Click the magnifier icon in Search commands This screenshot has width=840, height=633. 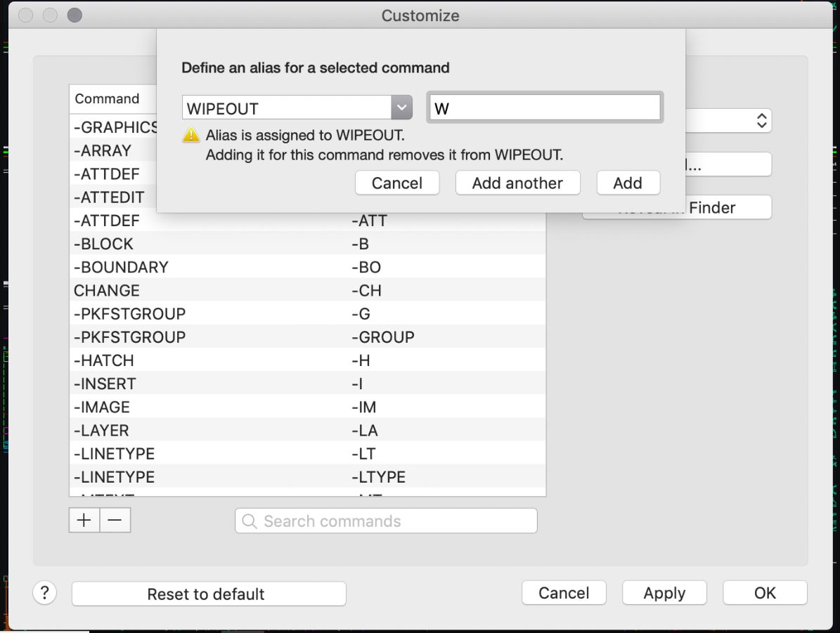[x=250, y=521]
